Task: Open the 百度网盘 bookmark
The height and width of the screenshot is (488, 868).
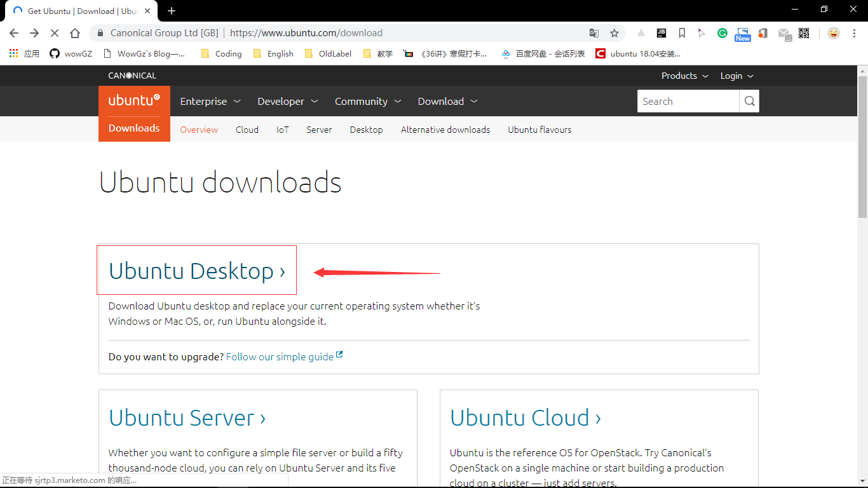Action: (543, 54)
